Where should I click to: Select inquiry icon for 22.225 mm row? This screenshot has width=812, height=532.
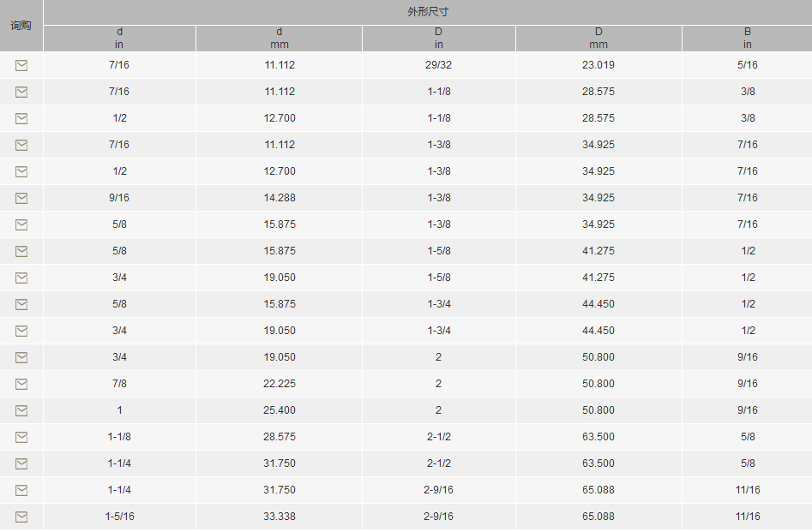[x=21, y=384]
